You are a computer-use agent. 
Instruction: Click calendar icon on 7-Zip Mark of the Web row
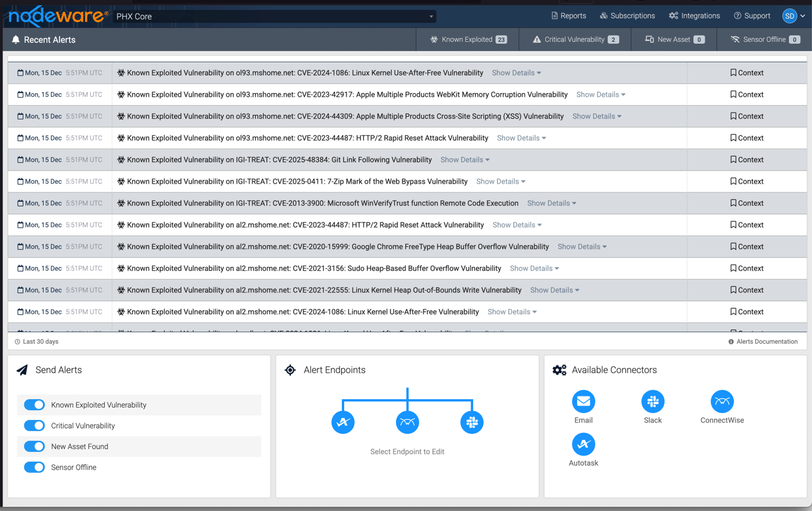(x=20, y=181)
